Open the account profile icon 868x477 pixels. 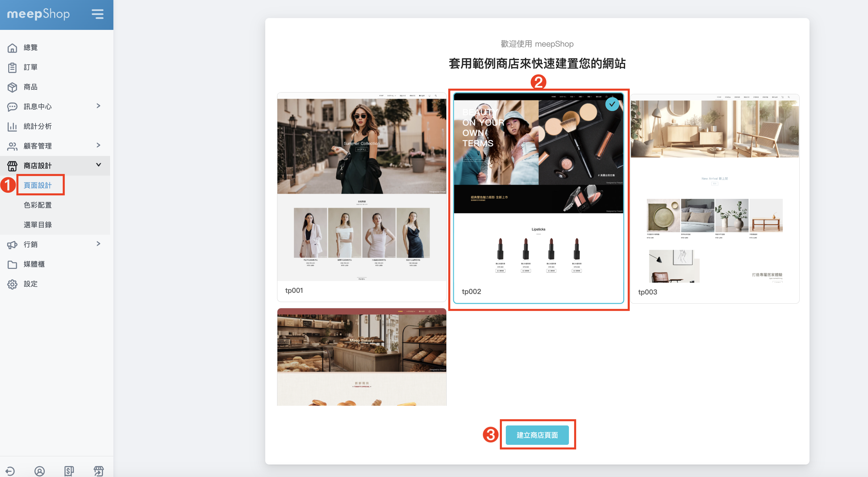click(x=39, y=471)
